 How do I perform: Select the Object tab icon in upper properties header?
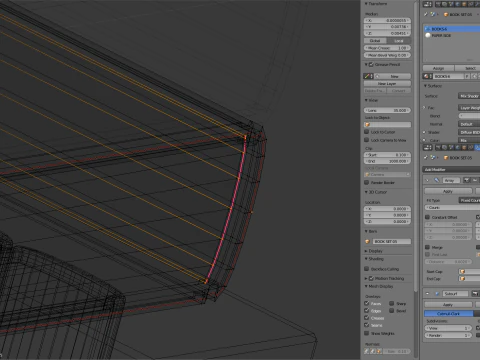coord(463,4)
